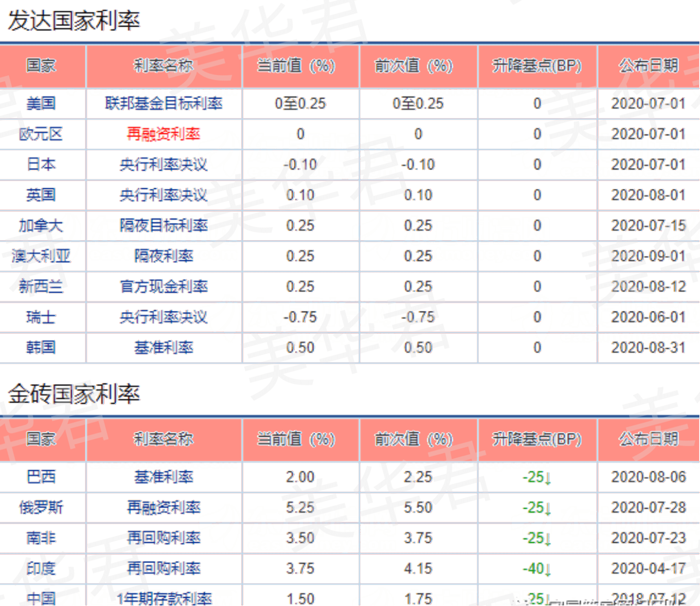Click the 隔夜目标利率 link

[164, 226]
